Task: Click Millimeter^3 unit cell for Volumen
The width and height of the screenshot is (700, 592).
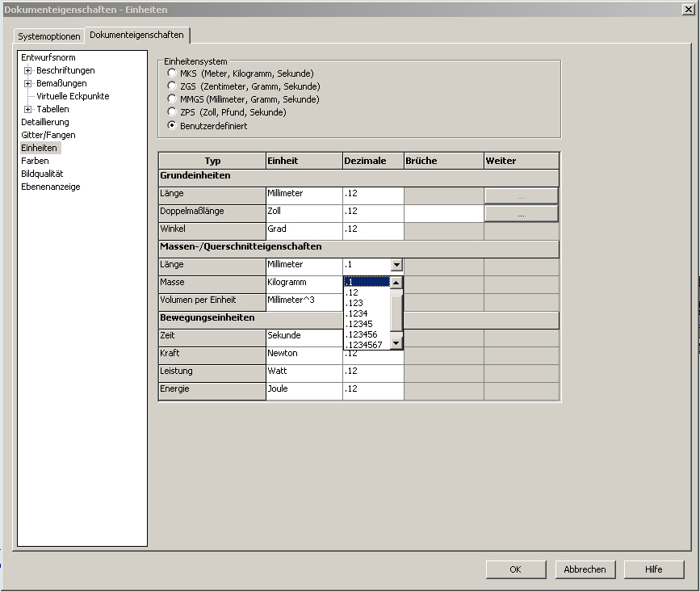Action: pos(304,303)
